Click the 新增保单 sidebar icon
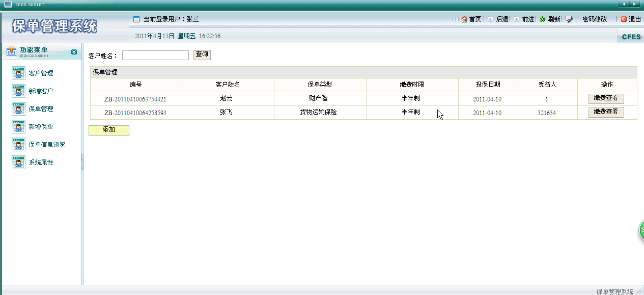Image resolution: width=644 pixels, height=295 pixels. point(18,127)
